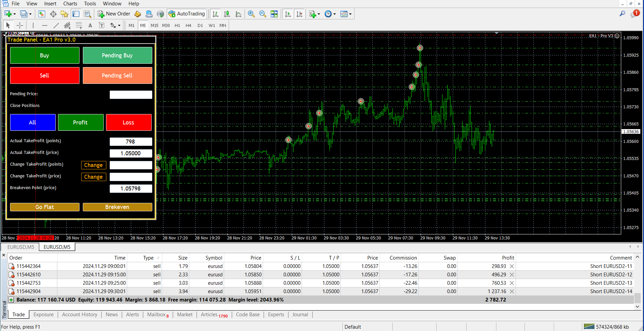Draw a trendline with the toolbar tool

(x=56, y=25)
